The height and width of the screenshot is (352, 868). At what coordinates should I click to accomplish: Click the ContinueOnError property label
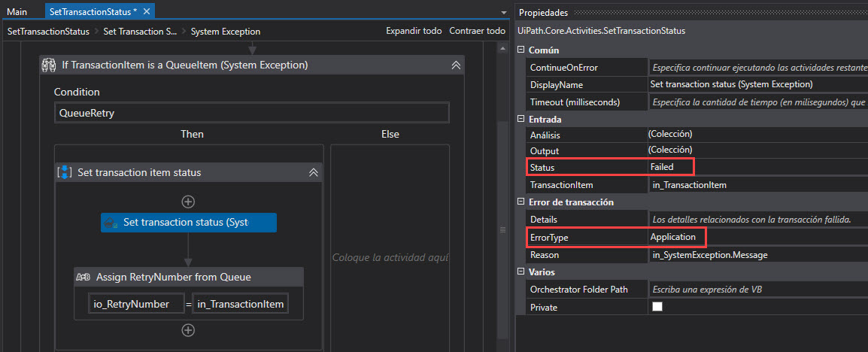coord(564,68)
